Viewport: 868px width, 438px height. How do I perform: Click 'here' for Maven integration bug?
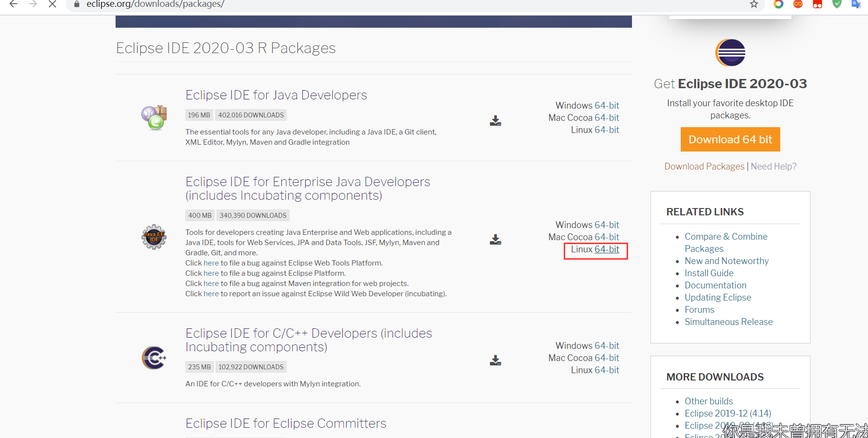[211, 284]
